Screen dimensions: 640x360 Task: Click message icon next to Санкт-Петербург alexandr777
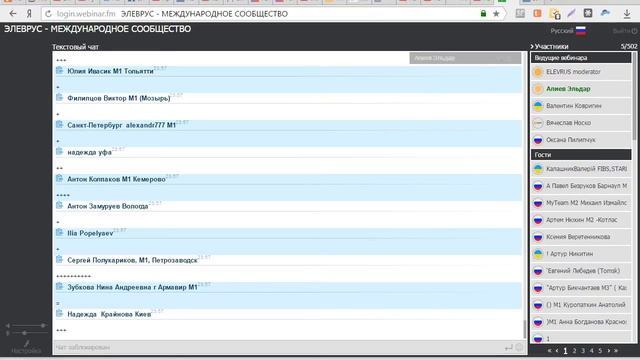tap(59, 124)
